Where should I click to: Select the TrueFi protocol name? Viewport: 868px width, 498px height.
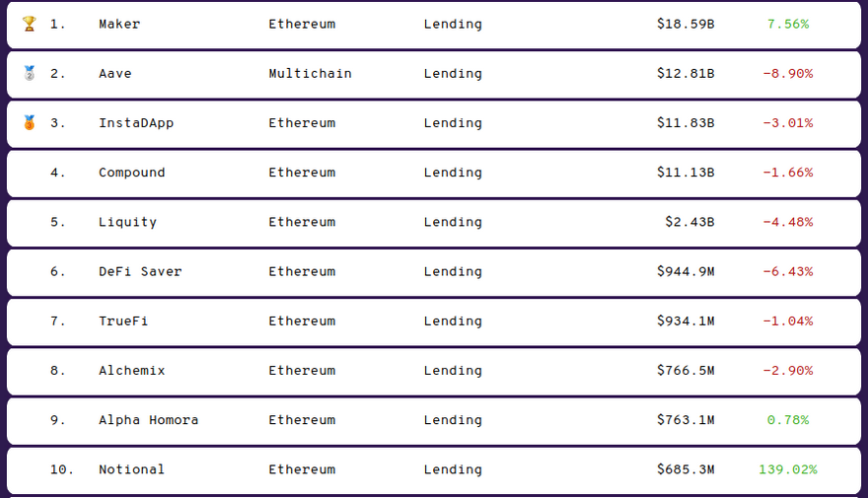[123, 321]
